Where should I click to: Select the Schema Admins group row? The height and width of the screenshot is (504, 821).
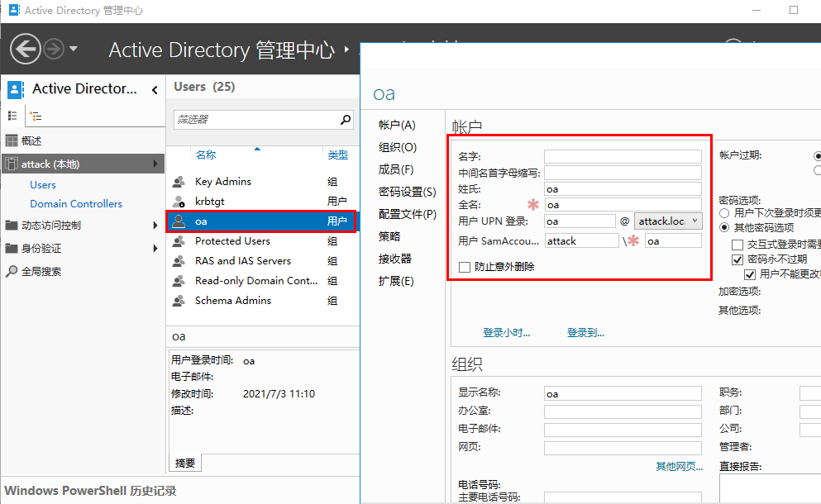(x=262, y=301)
